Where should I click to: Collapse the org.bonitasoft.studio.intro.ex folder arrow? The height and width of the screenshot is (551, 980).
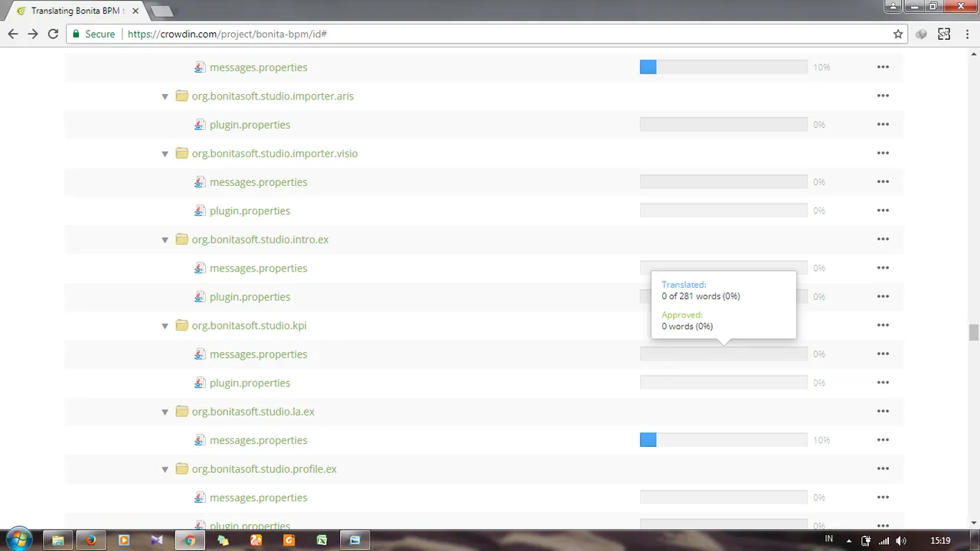point(165,240)
